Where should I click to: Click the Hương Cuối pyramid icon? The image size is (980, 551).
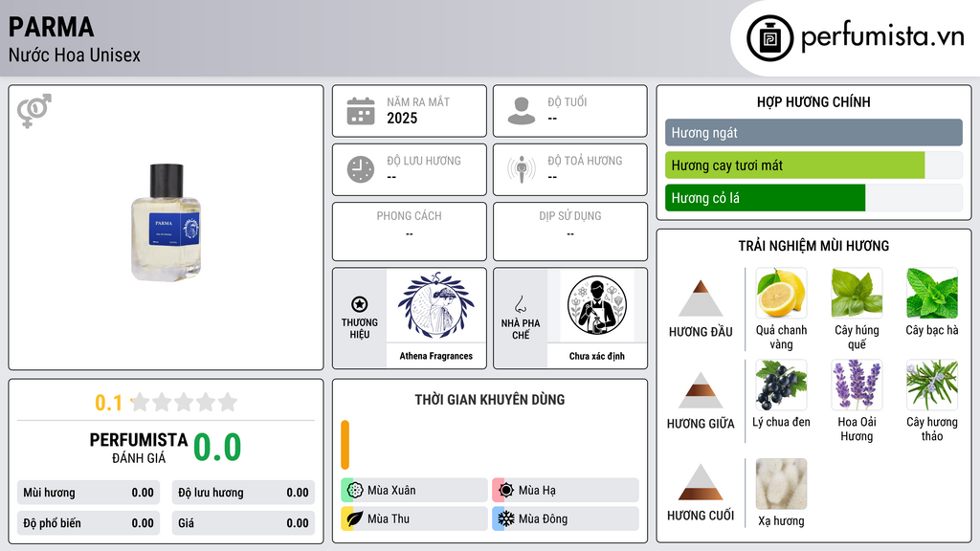[701, 482]
